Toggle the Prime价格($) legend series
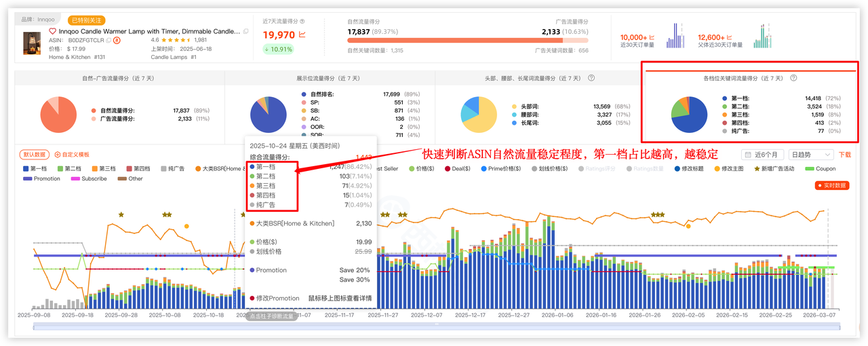Viewport: 868px width, 346px height. click(500, 168)
